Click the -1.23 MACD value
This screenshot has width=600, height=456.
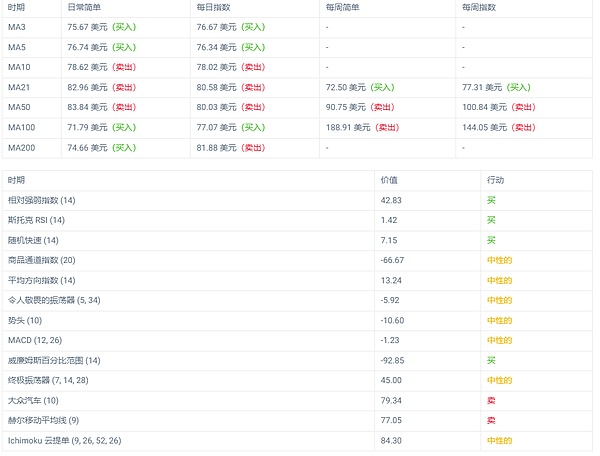tap(390, 340)
